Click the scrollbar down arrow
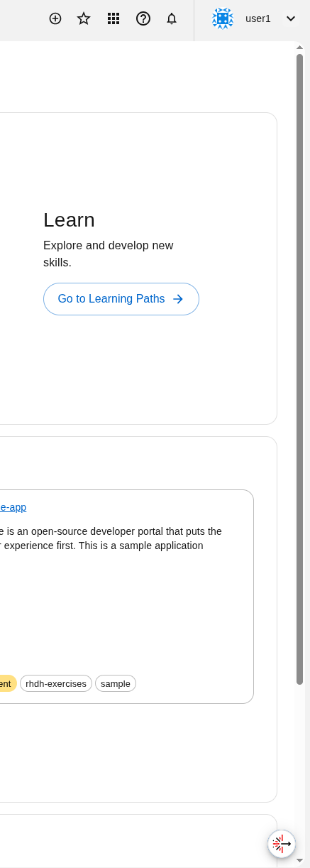Screen dimensions: 310x868 [x=299, y=860]
